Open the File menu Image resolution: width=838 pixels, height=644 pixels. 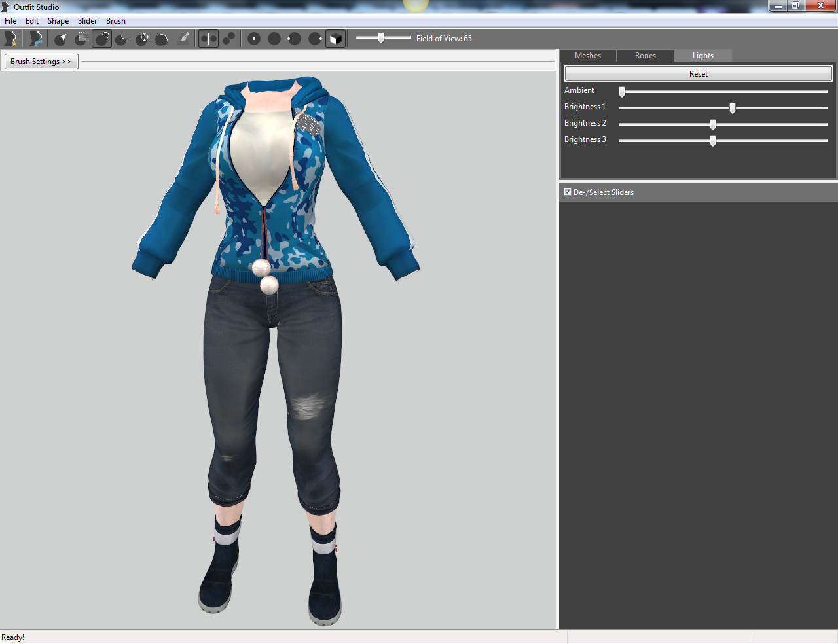pyautogui.click(x=10, y=21)
